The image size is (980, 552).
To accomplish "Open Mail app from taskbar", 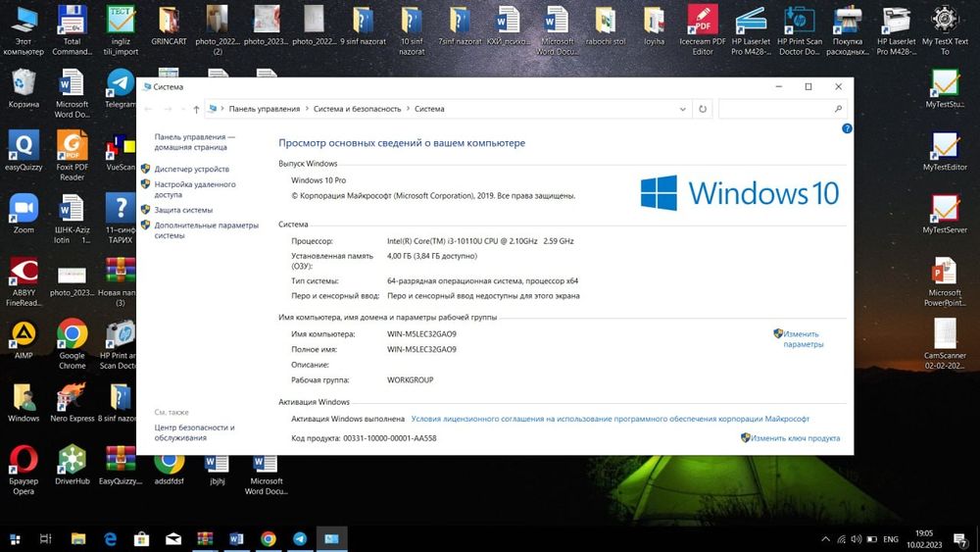I will tap(173, 538).
